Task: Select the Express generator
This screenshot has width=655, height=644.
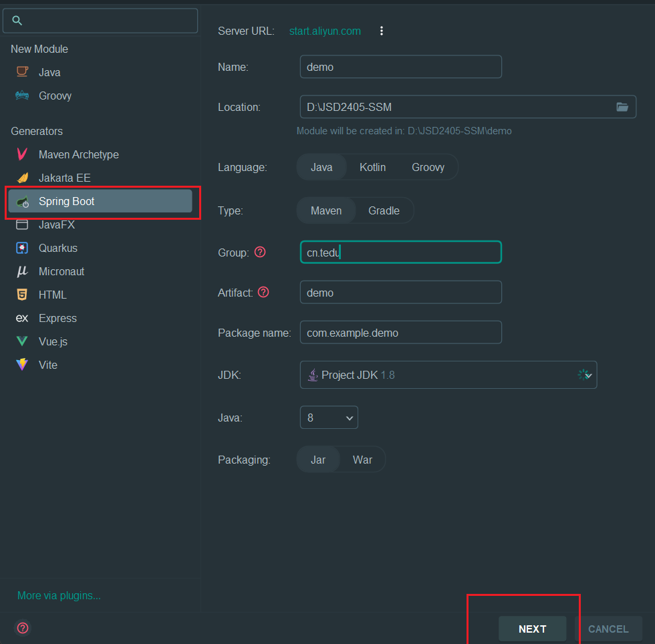Action: [100, 318]
